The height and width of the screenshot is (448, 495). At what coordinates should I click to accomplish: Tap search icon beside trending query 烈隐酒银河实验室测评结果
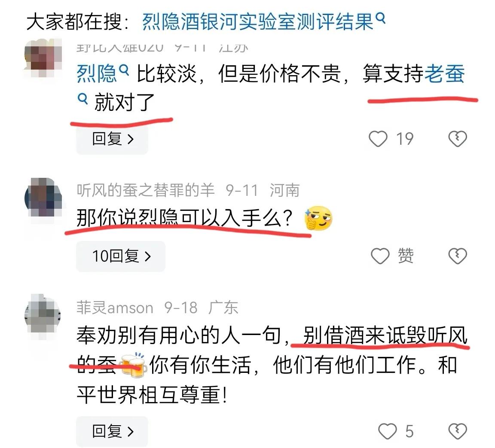(x=381, y=18)
